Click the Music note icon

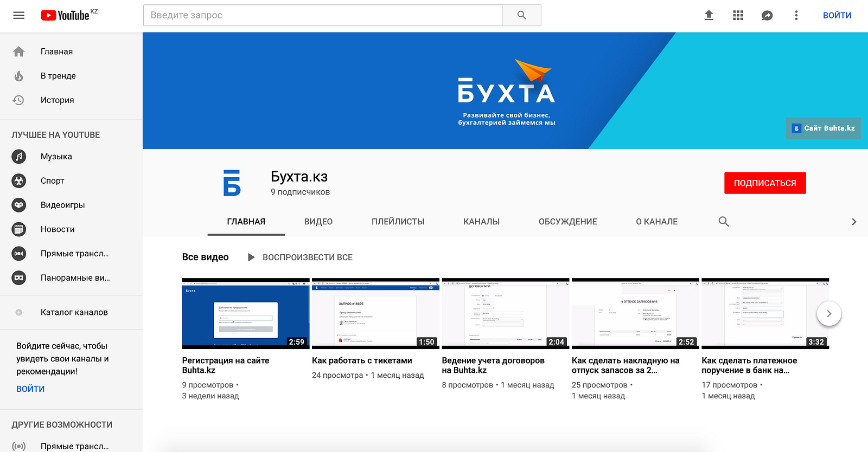pyautogui.click(x=19, y=157)
